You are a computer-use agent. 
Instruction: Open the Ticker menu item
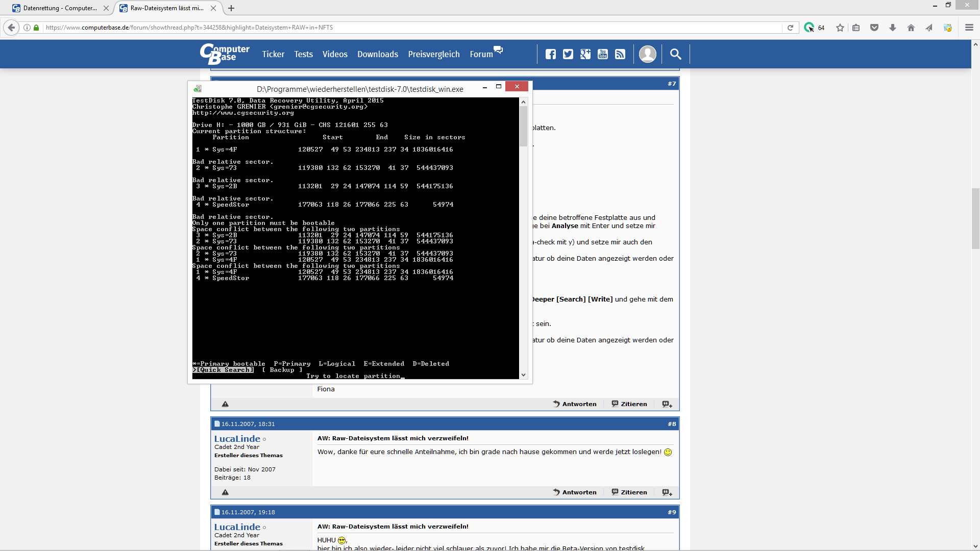click(273, 54)
